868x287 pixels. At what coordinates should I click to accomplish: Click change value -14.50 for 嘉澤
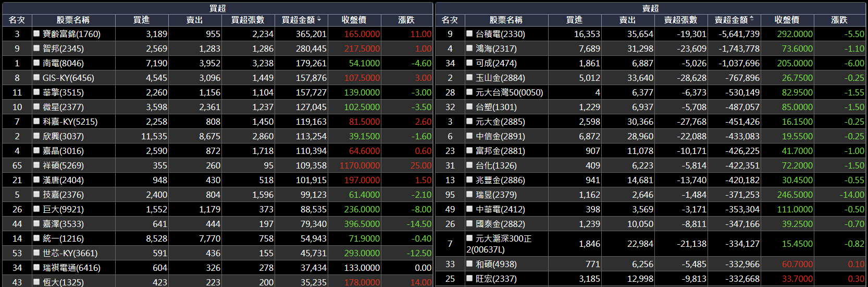[x=419, y=224]
